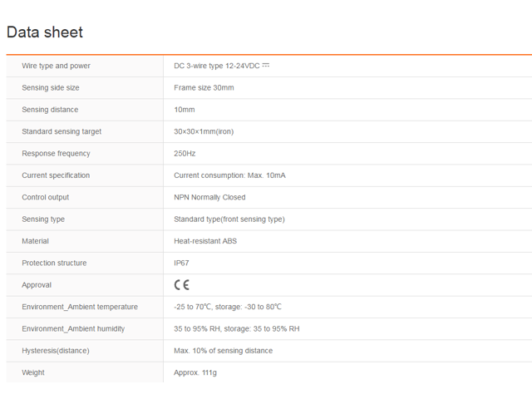Select the Frame size 30mm value
This screenshot has width=532, height=399.
(x=204, y=87)
